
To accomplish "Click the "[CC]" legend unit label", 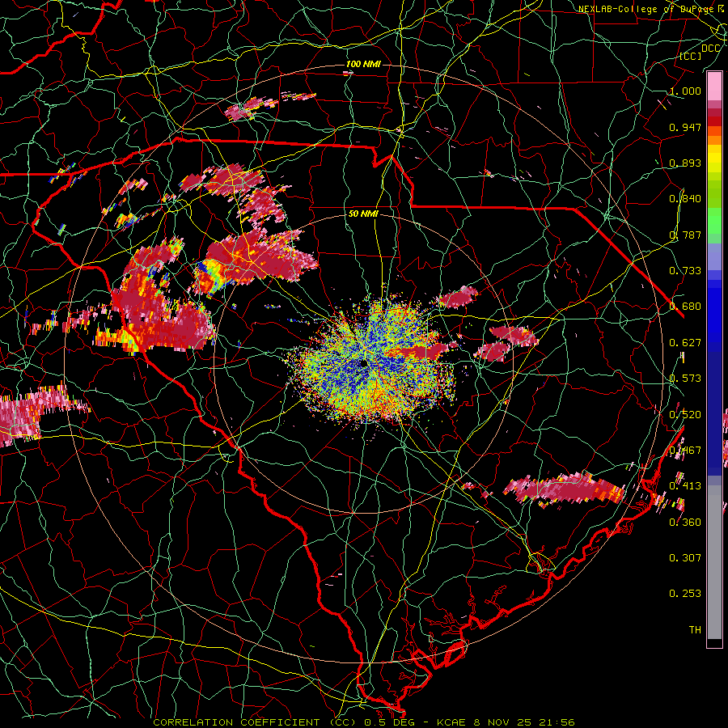I will (691, 56).
